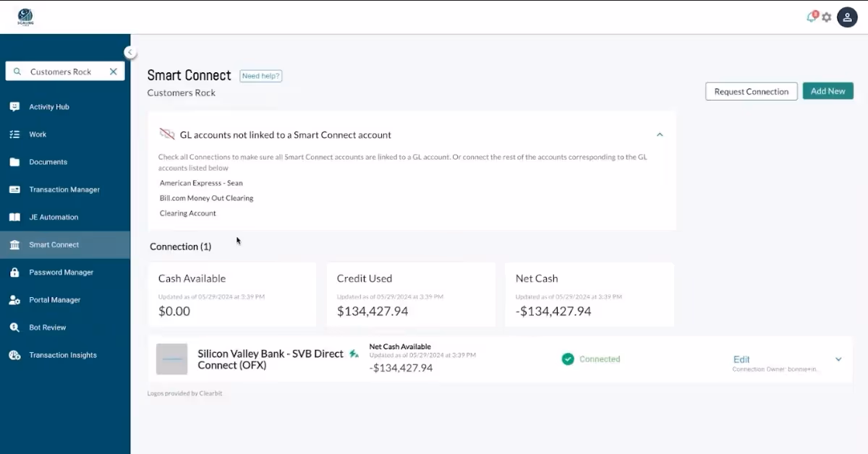868x454 pixels.
Task: Click Edit on the SVB connection
Action: pos(741,359)
